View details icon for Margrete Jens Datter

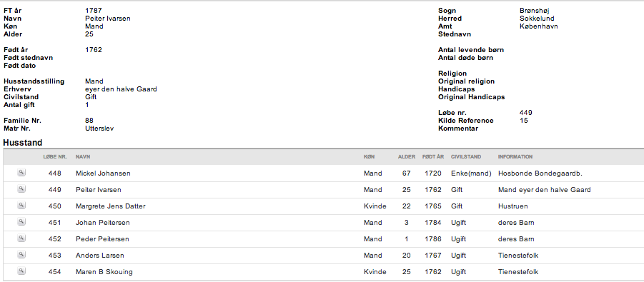(x=21, y=206)
